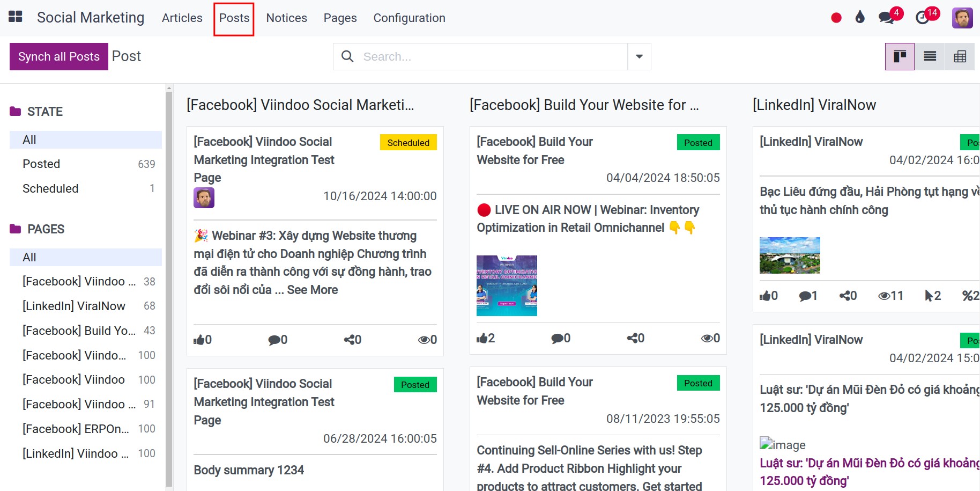Image resolution: width=980 pixels, height=491 pixels.
Task: Open the Posts menu item
Action: (234, 18)
